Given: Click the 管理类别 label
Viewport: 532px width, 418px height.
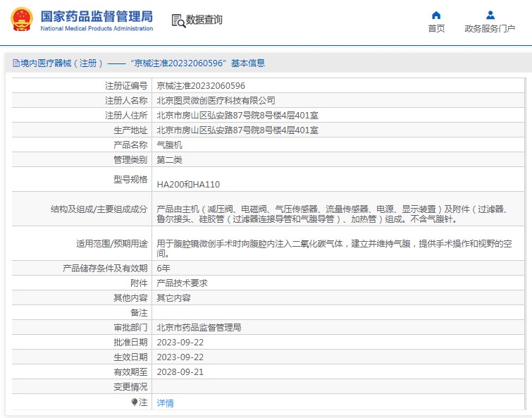Looking at the screenshot, I should (130, 160).
